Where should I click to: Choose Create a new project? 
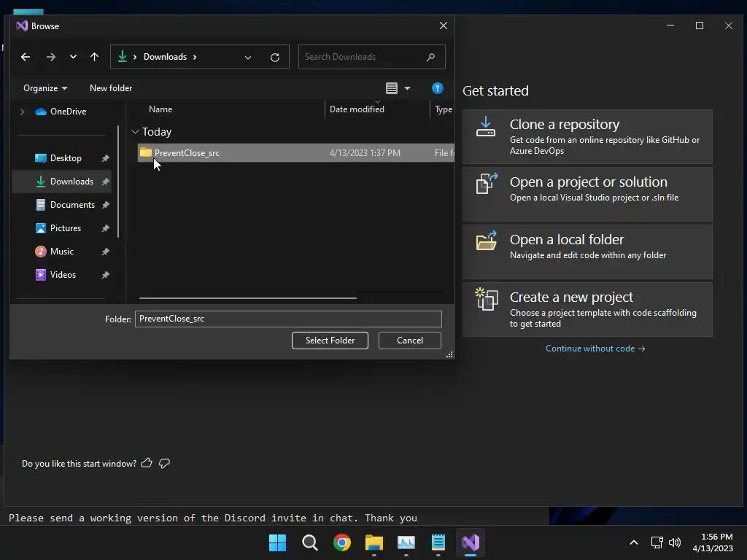pos(587,309)
